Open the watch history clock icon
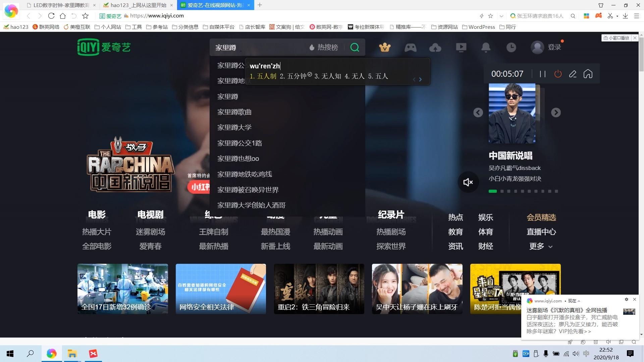The width and height of the screenshot is (644, 362). (511, 47)
